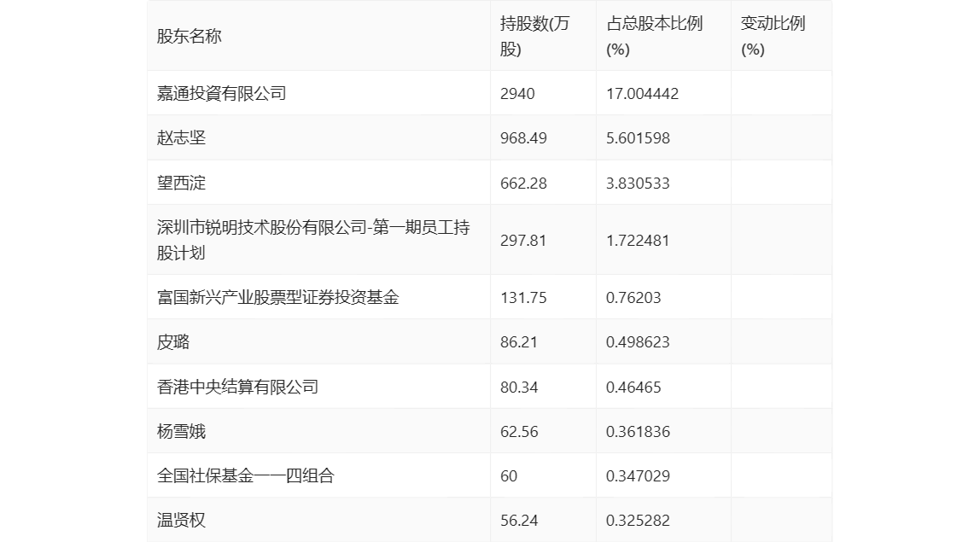Click the holding value 60

509,475
